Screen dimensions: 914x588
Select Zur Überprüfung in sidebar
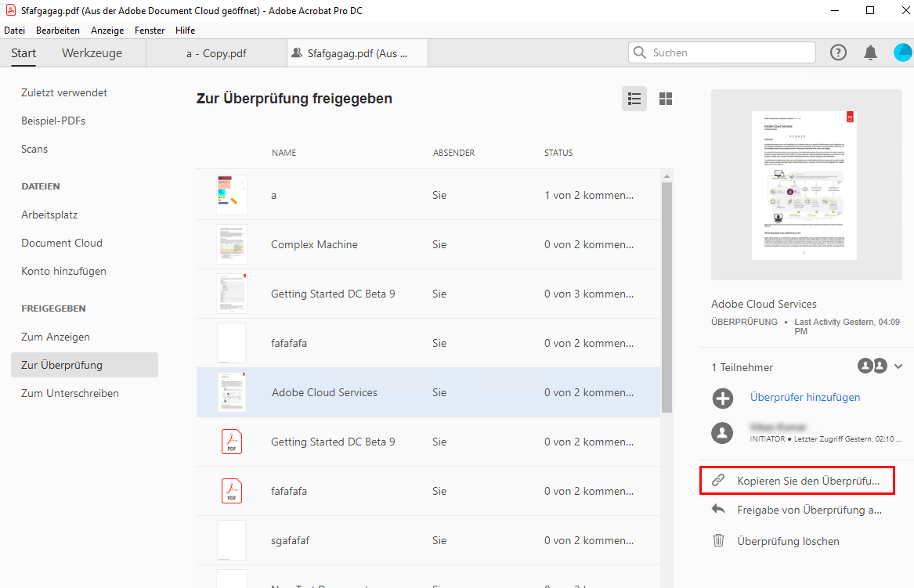pyautogui.click(x=85, y=365)
